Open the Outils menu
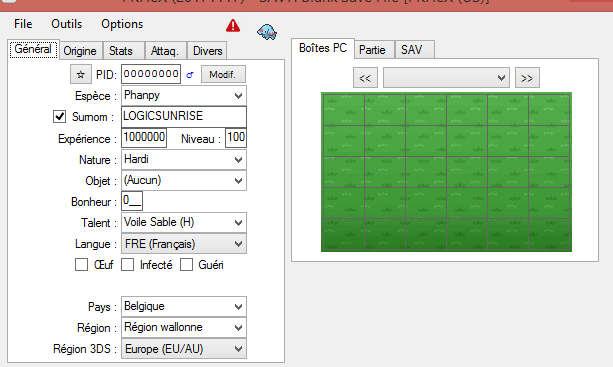This screenshot has height=367, width=613. point(67,24)
